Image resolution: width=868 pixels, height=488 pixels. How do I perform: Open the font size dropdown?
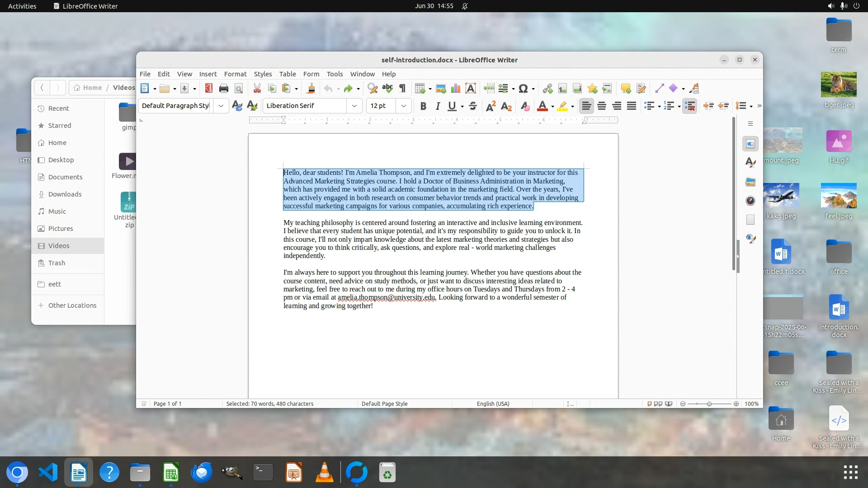coord(404,106)
